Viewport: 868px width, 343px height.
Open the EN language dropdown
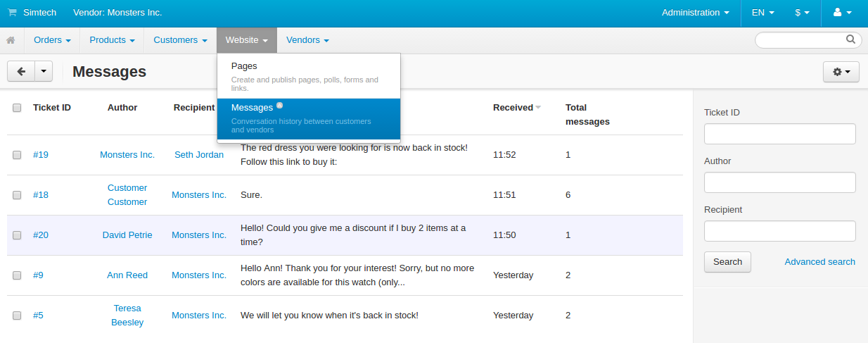(762, 13)
